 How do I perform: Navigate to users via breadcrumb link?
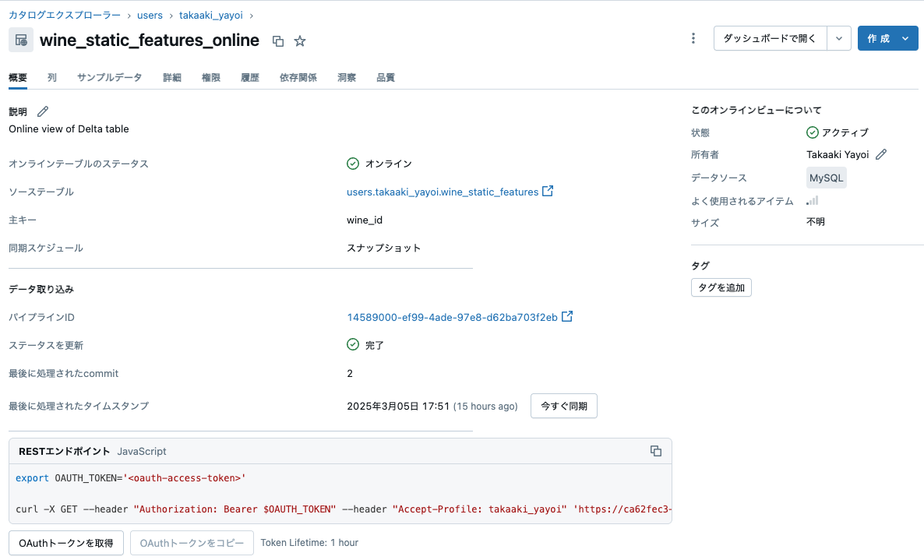point(150,15)
